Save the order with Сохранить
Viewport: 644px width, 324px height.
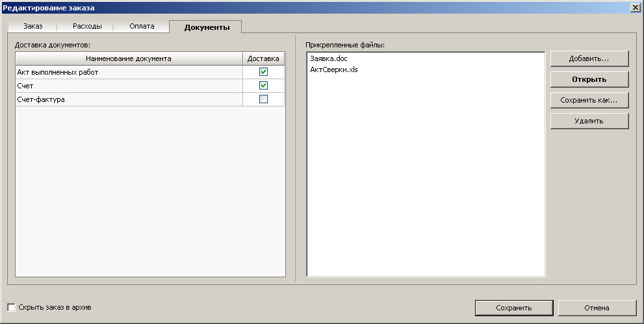tap(513, 308)
